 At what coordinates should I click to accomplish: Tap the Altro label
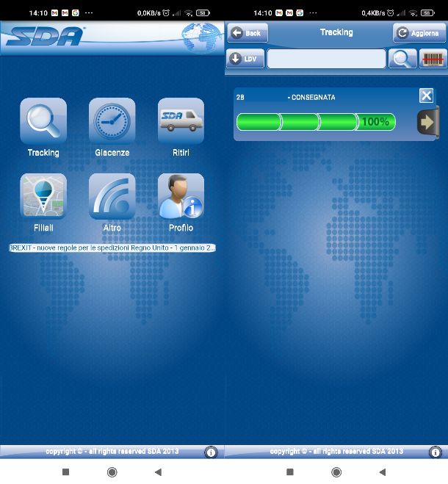(x=112, y=228)
